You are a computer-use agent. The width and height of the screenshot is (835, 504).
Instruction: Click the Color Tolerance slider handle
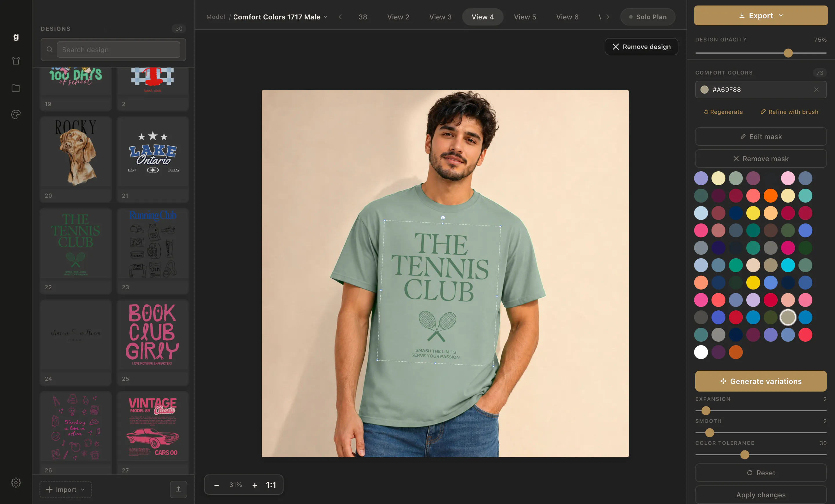pyautogui.click(x=744, y=454)
